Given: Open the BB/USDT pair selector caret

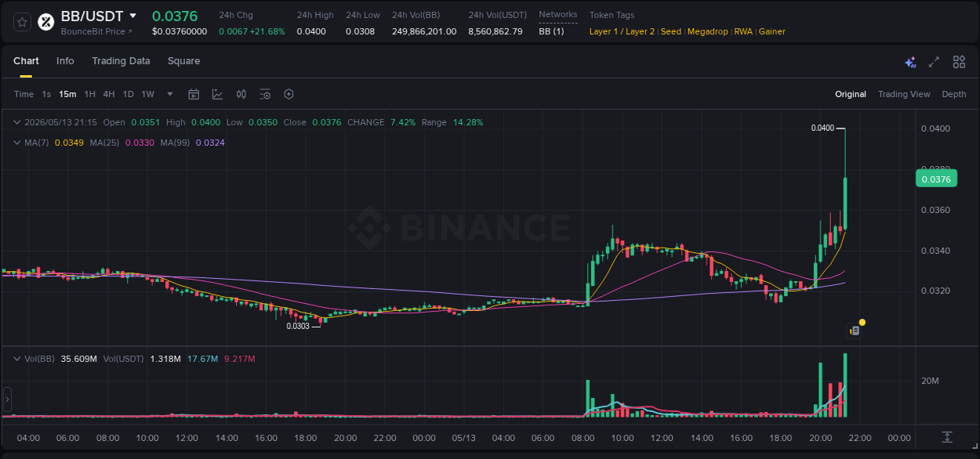Looking at the screenshot, I should (133, 16).
